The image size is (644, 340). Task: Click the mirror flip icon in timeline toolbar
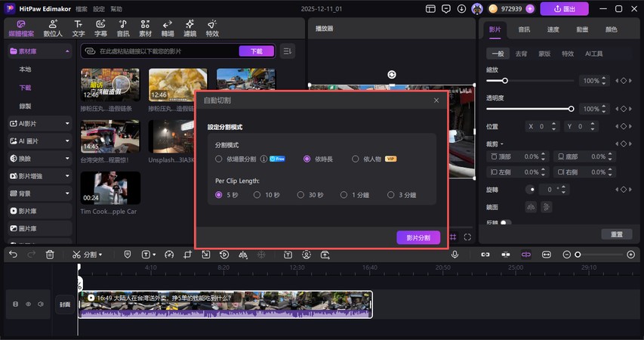243,255
